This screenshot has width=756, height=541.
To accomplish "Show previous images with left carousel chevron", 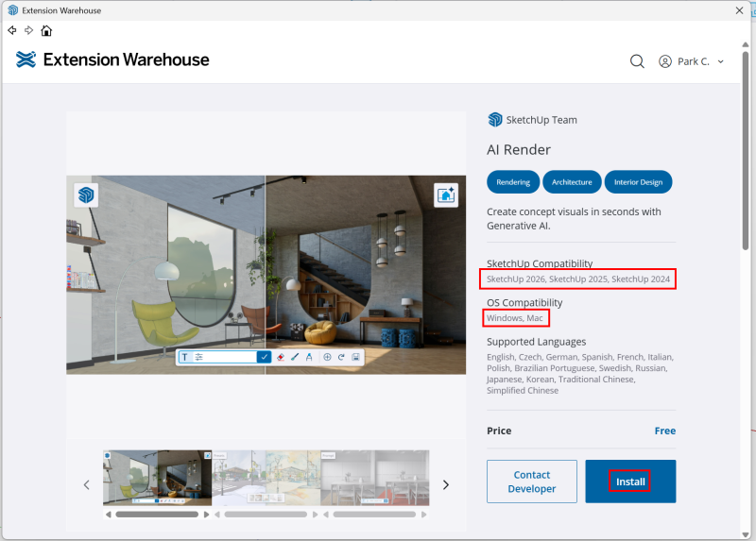I will click(x=87, y=484).
